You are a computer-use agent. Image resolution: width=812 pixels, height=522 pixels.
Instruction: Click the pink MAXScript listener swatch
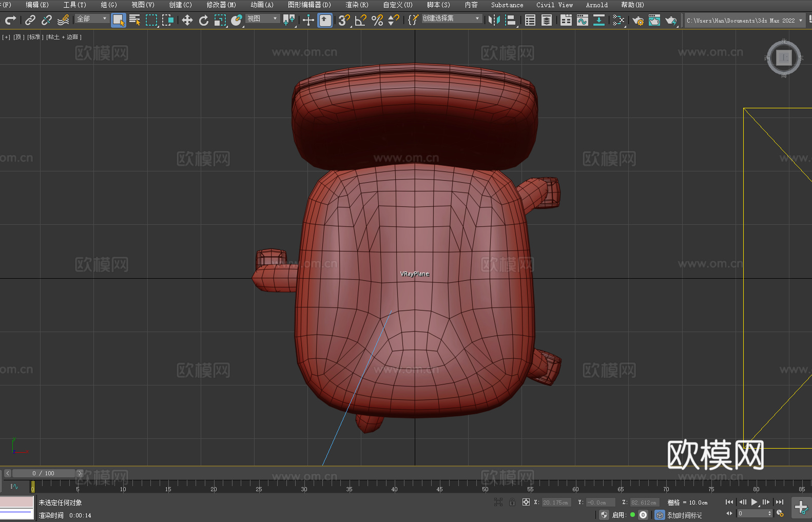click(17, 502)
